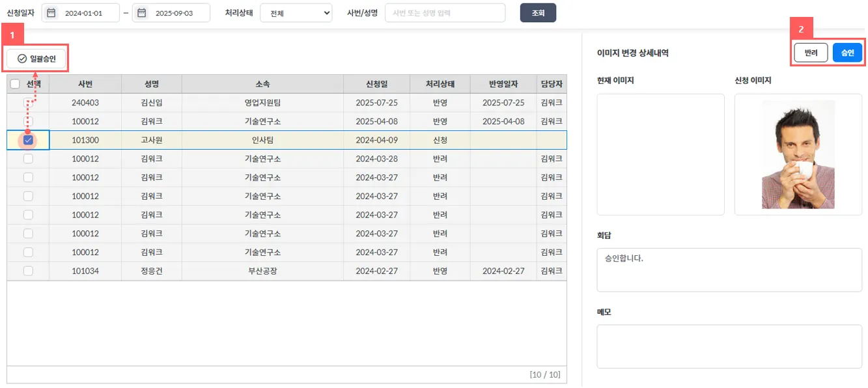Sort by the 반영일자 column header
This screenshot has width=868, height=388.
(x=503, y=84)
